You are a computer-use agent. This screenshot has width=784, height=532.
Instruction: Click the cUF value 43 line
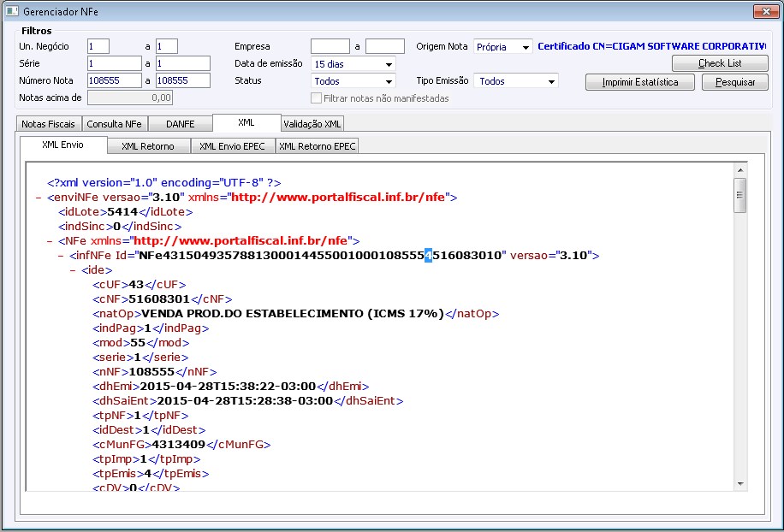coord(139,285)
